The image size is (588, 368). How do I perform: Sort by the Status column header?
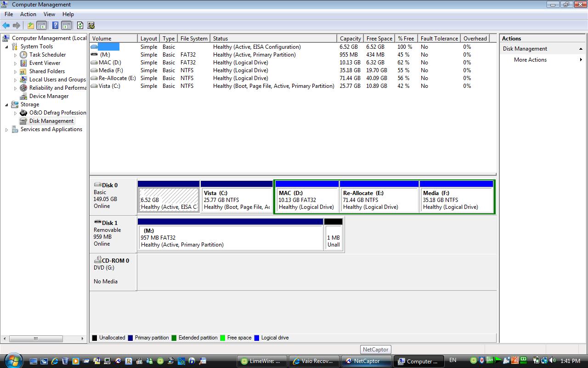pyautogui.click(x=274, y=39)
